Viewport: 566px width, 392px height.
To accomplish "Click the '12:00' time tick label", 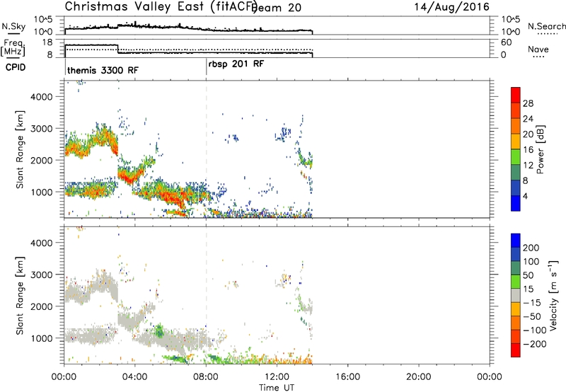I will pyautogui.click(x=277, y=377).
